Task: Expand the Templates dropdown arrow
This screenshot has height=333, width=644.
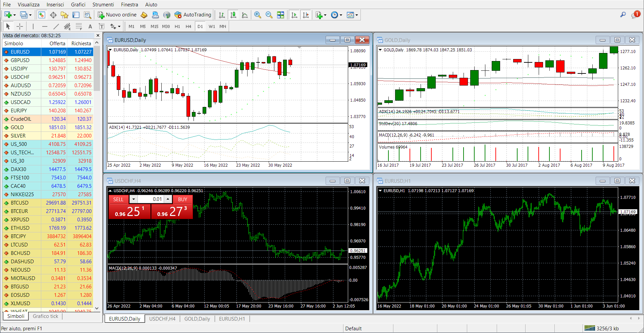Action: point(357,15)
